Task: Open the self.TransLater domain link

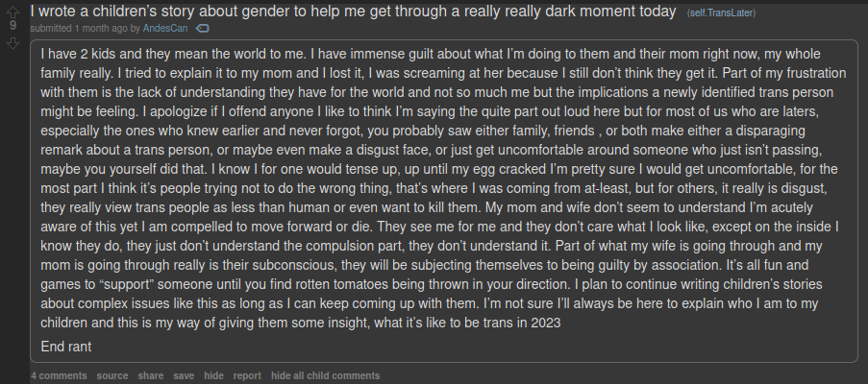Action: (x=719, y=12)
